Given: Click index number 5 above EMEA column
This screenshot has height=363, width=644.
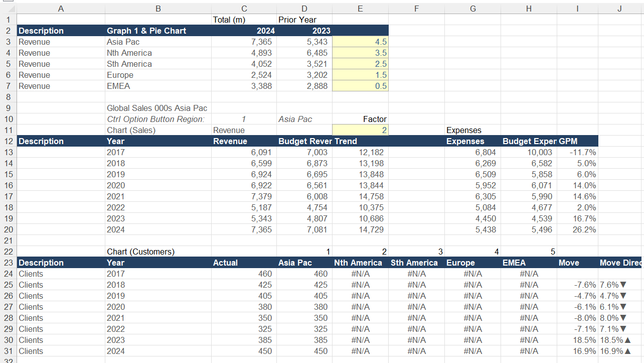Looking at the screenshot, I should (529, 252).
